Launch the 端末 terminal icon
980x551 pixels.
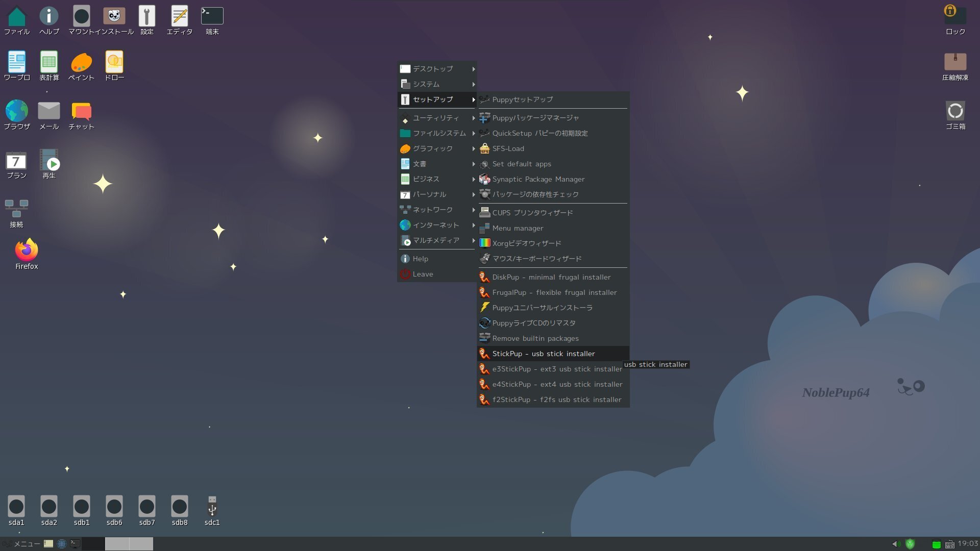[212, 16]
